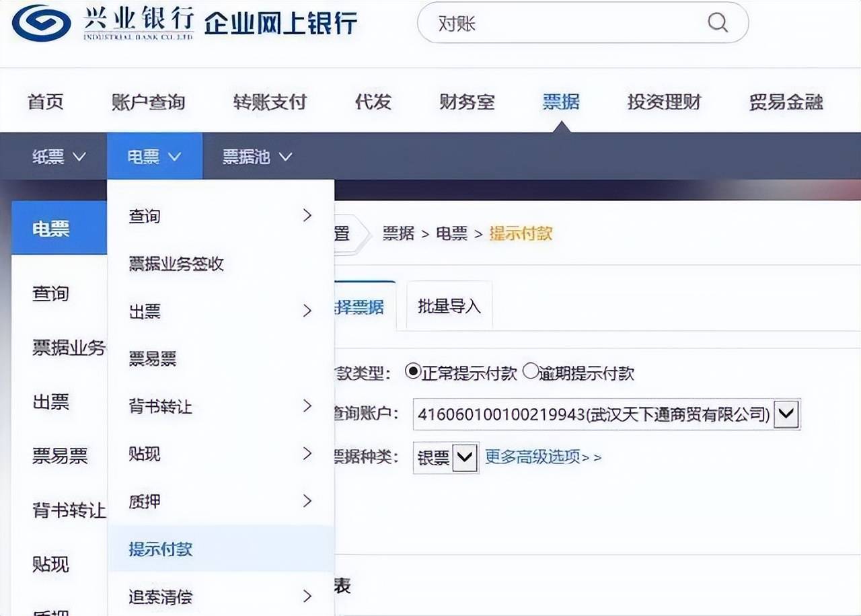The image size is (861, 616).
Task: Select 提示付款 from the dropdown menu
Action: [159, 549]
